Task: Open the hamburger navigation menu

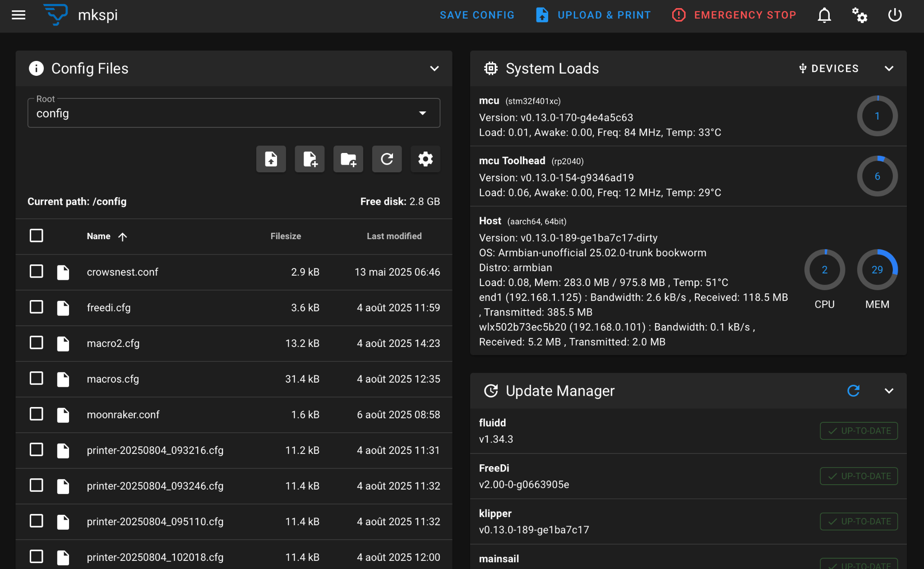Action: click(18, 15)
